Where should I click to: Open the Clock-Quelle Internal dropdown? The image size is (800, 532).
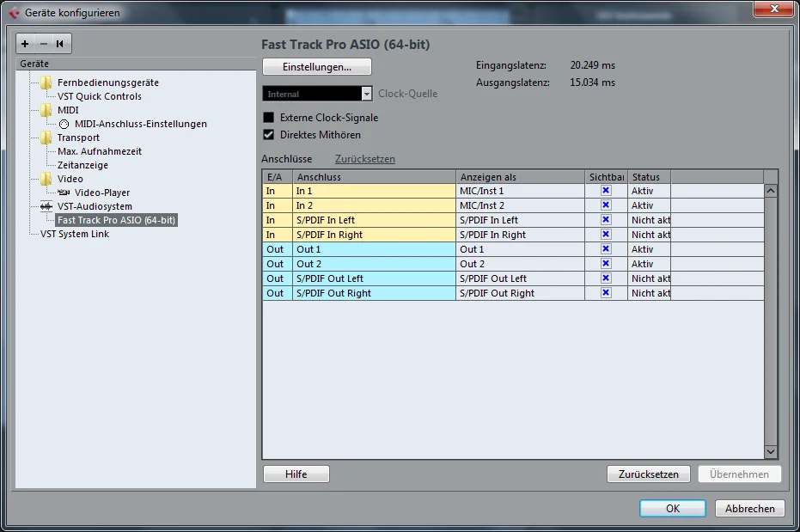pyautogui.click(x=317, y=94)
